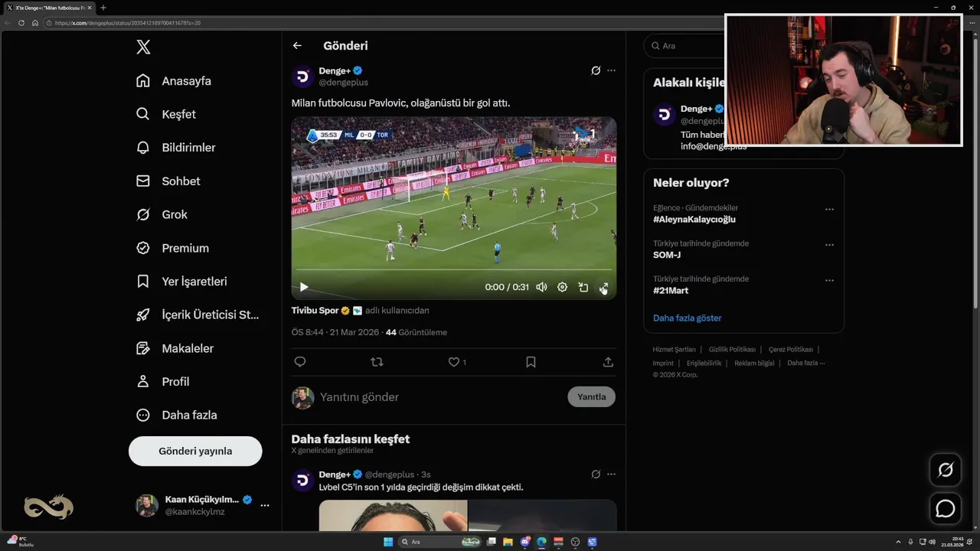Open the SOM-J trend

pos(667,255)
